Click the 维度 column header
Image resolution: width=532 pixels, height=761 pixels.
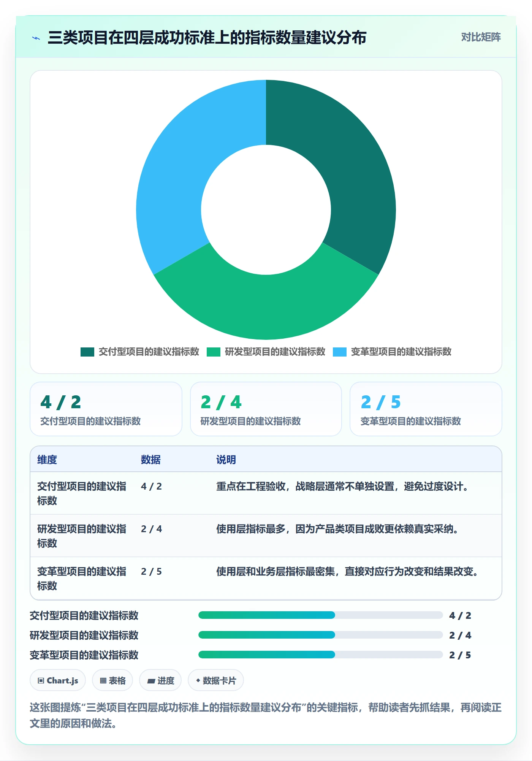[x=47, y=460]
